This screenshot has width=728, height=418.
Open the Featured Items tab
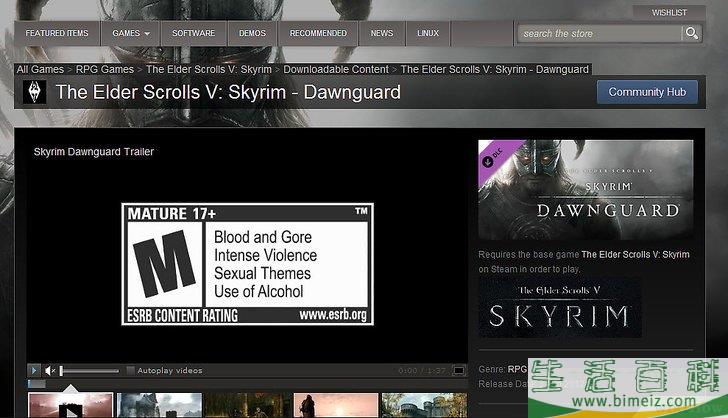[57, 33]
